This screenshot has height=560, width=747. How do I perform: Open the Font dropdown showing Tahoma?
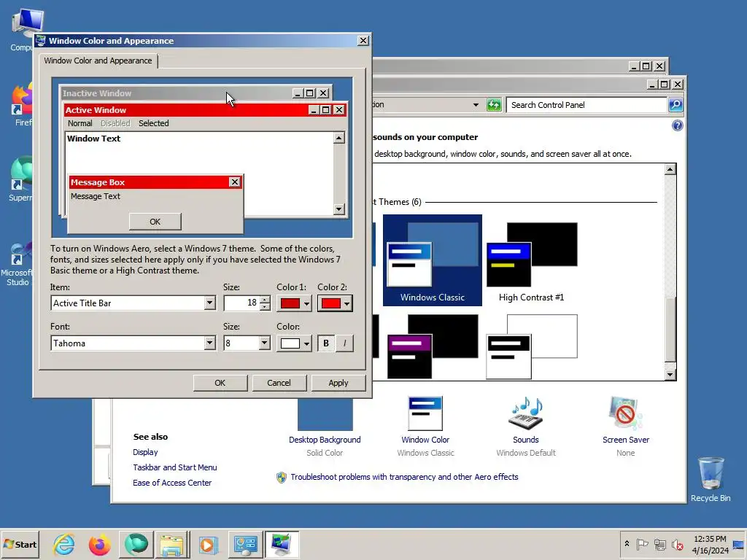[x=209, y=343]
